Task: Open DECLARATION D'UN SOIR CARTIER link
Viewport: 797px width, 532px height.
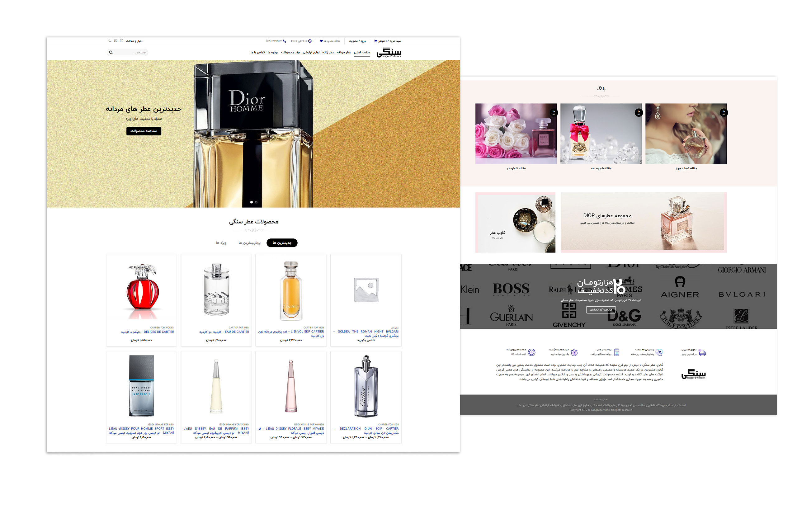Action: (x=366, y=431)
